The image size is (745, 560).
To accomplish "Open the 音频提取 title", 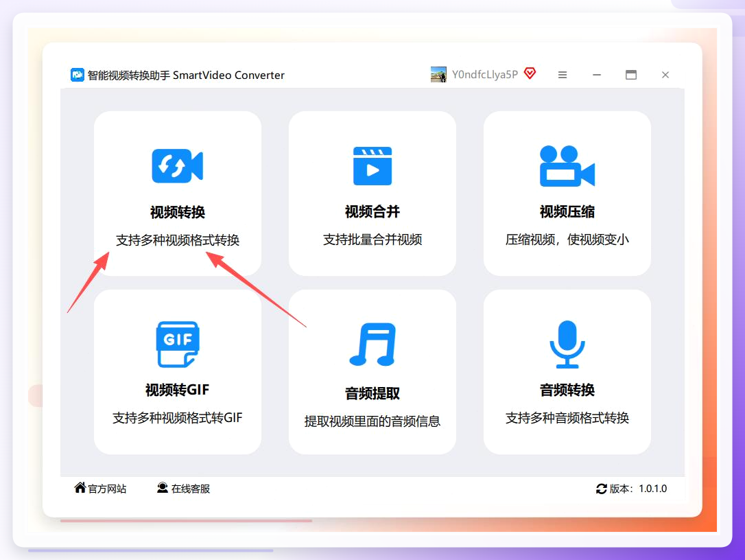I will 372,393.
